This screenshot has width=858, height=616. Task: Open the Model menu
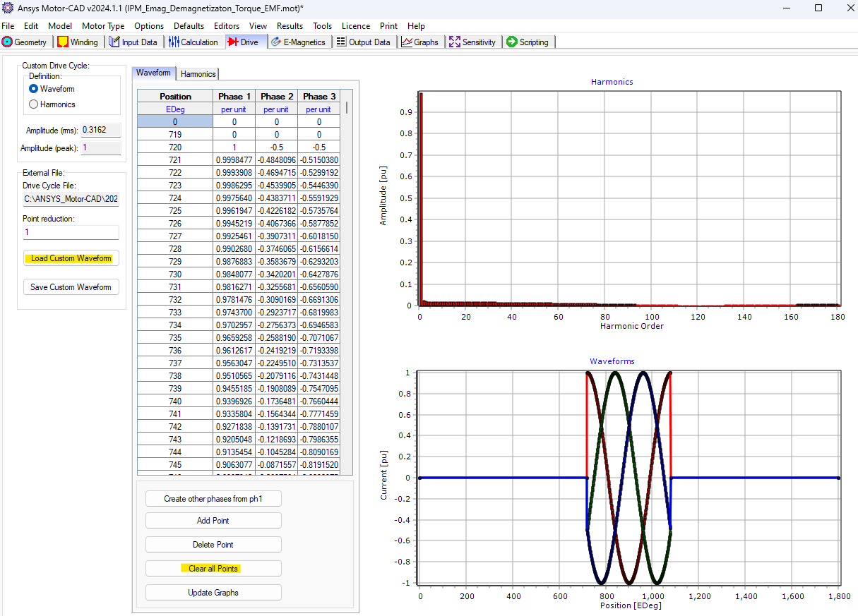click(60, 26)
